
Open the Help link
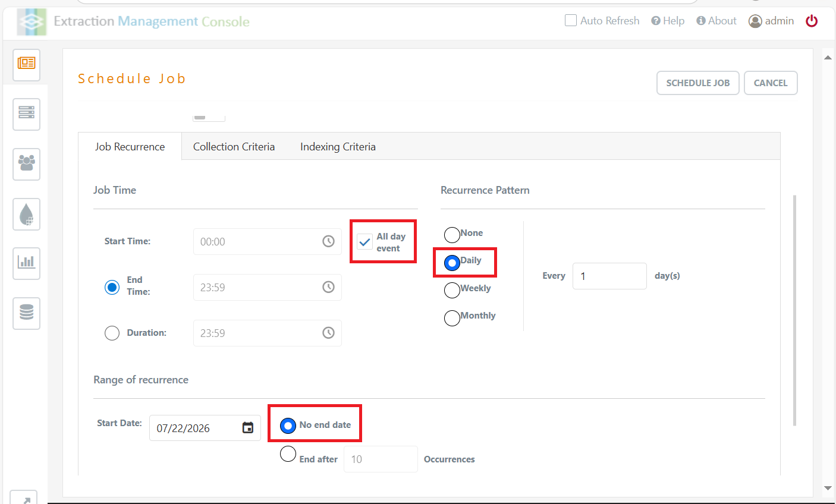click(x=668, y=21)
